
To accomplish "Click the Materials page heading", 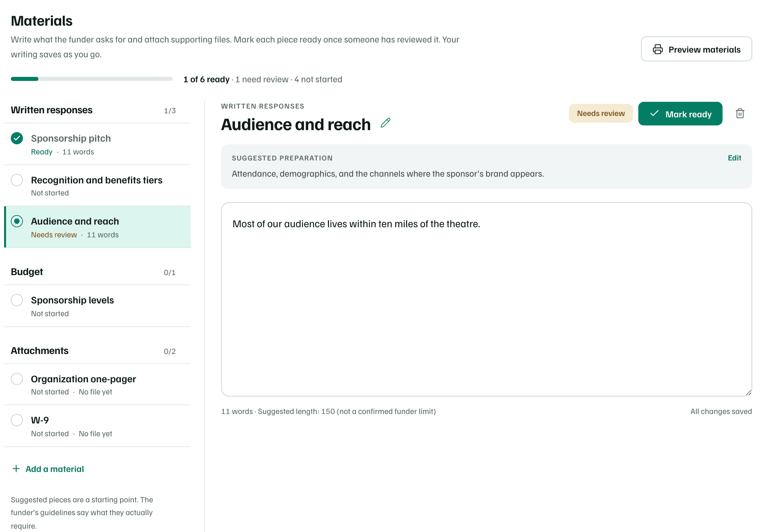I will [42, 21].
